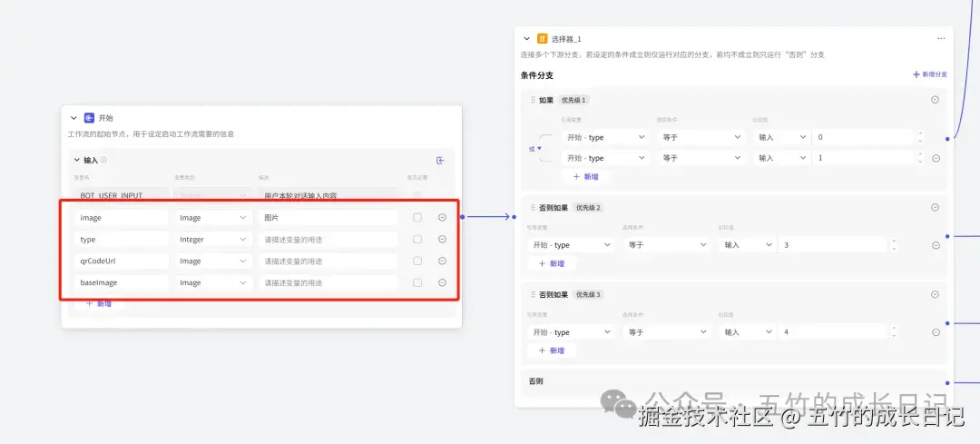980x444 pixels.
Task: Click the output port of the 如果 branch
Action: point(948,138)
